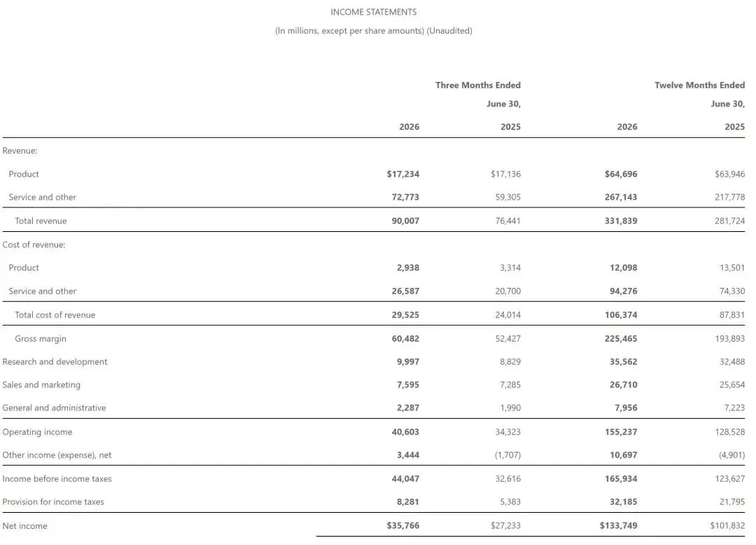Click twelve-month 2026 Net income $133,749
Image resolution: width=756 pixels, height=545 pixels.
pos(618,525)
